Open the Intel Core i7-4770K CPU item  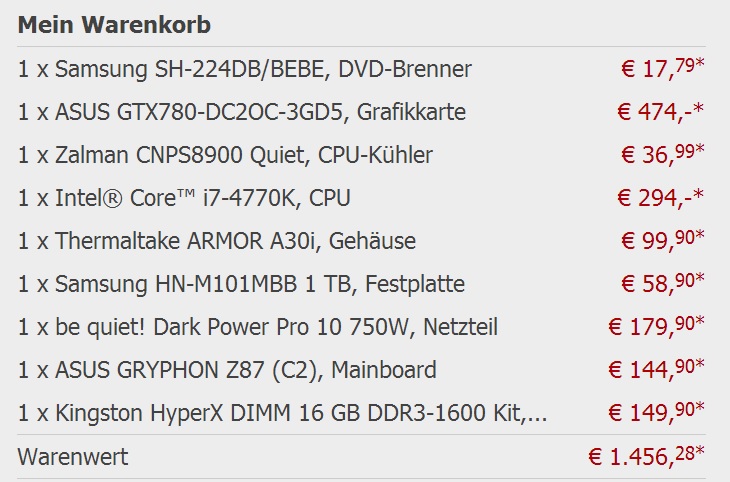point(184,198)
